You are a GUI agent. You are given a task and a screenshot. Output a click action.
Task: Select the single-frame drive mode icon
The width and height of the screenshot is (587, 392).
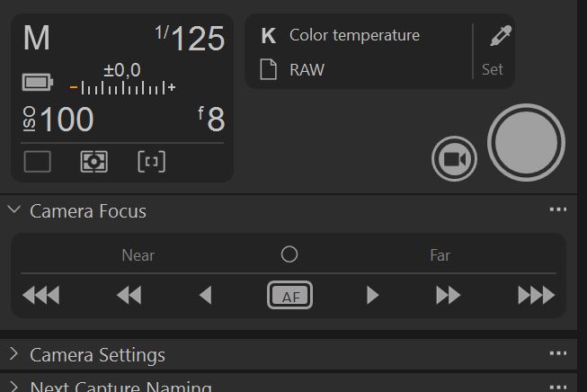(38, 162)
